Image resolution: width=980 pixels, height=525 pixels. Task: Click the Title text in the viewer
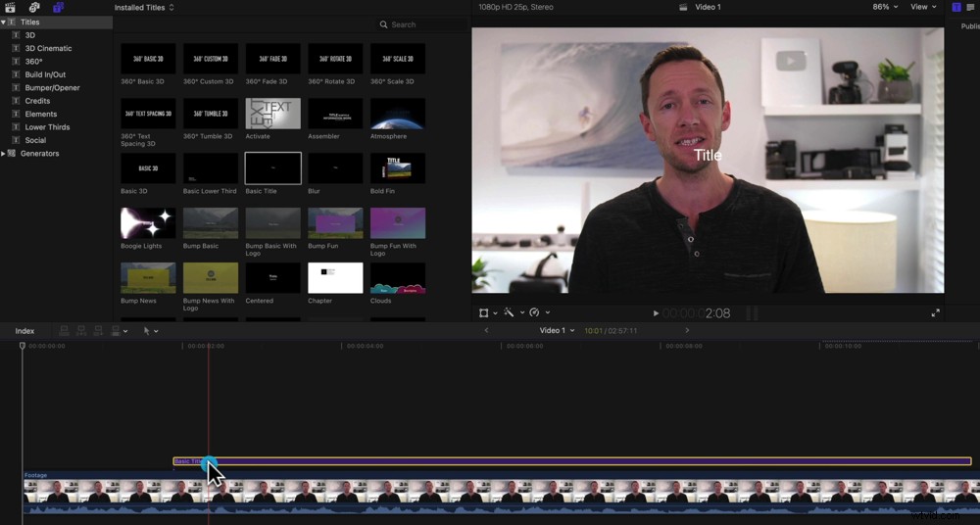pos(708,155)
